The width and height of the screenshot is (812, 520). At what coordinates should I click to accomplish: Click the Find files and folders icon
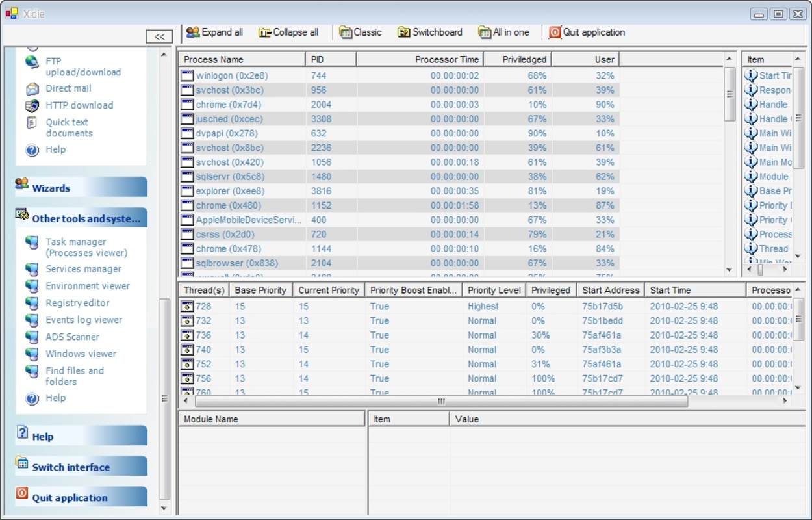tap(32, 371)
